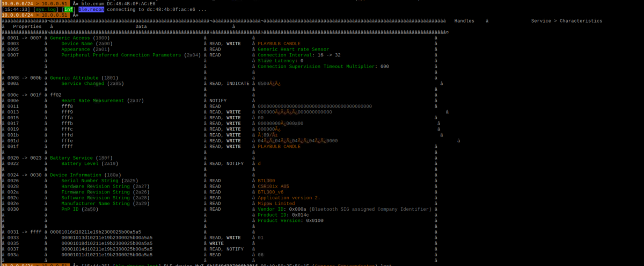644x266 pixels.
Task: Click the Data column header
Action: click(x=141, y=26)
